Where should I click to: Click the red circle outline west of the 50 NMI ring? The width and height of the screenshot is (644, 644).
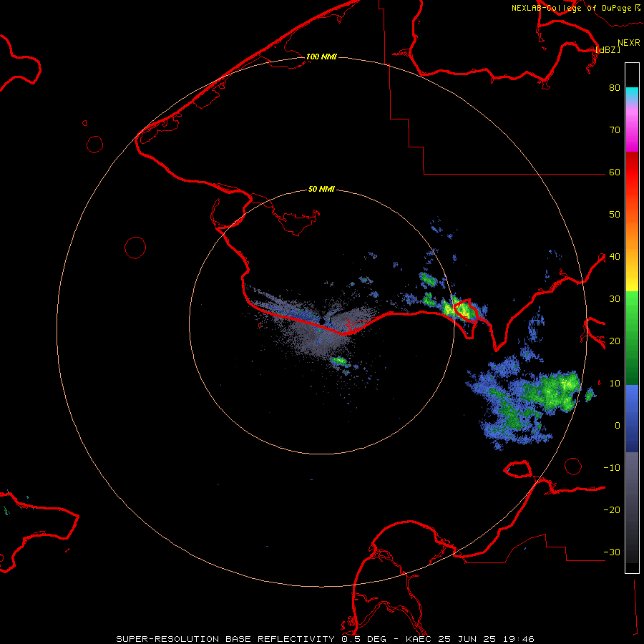coord(135,248)
